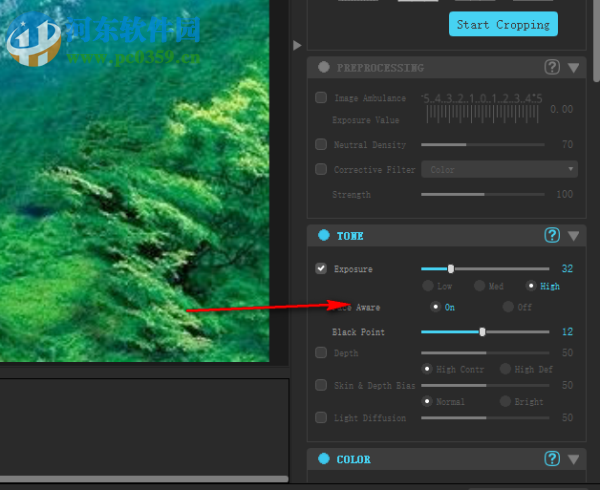This screenshot has width=600, height=490.
Task: Click the Black Point slider handle
Action: click(x=482, y=332)
